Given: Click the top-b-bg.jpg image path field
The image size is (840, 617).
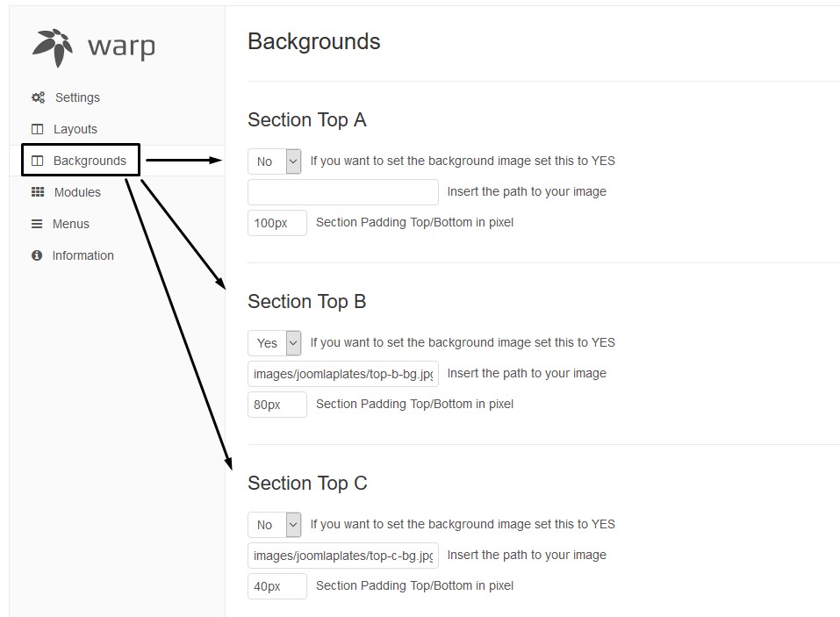Looking at the screenshot, I should coord(342,374).
